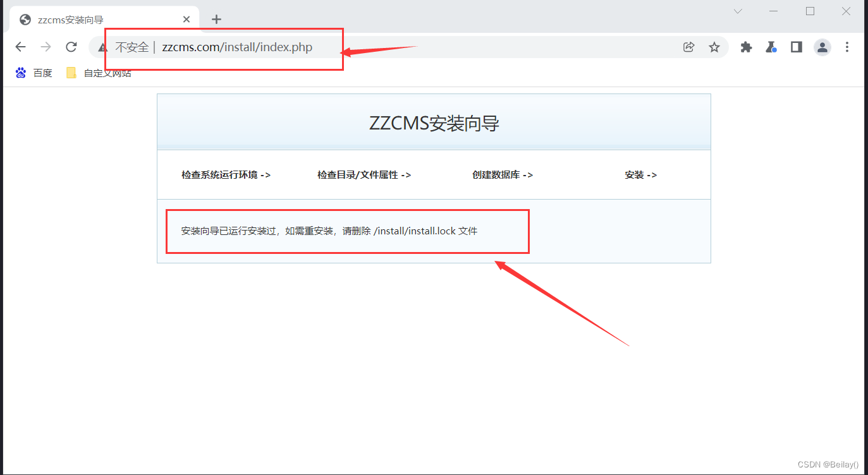
Task: Reload the current page
Action: [x=71, y=47]
